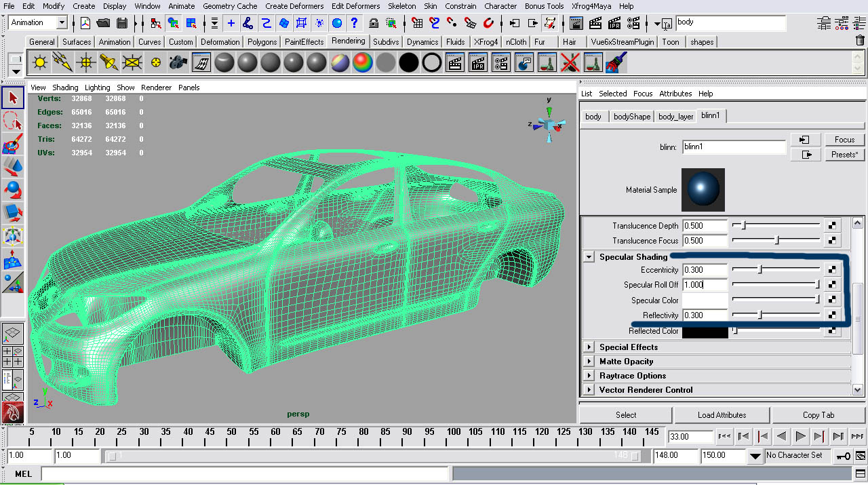Viewport: 868px width, 485px height.
Task: Expand the Matte Opacity section
Action: (589, 362)
